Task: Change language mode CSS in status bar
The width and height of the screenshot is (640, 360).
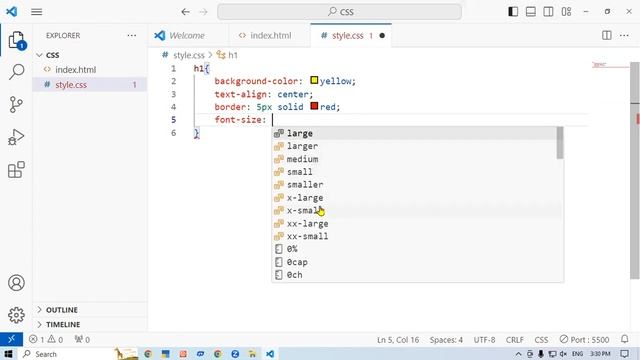Action: pos(541,340)
